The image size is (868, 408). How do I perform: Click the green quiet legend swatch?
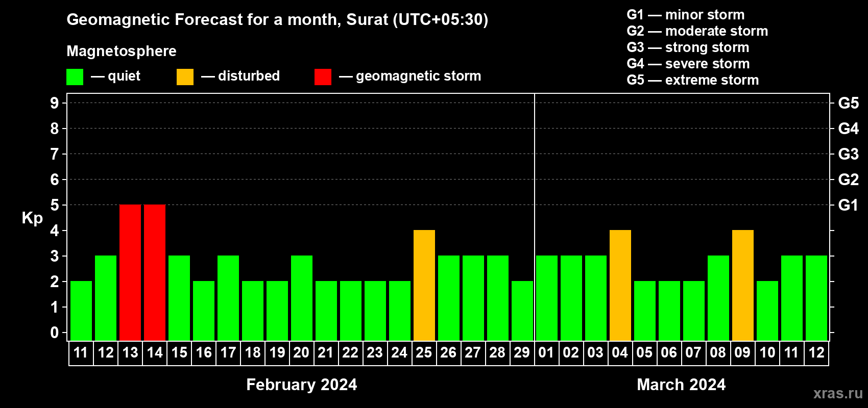(x=75, y=77)
